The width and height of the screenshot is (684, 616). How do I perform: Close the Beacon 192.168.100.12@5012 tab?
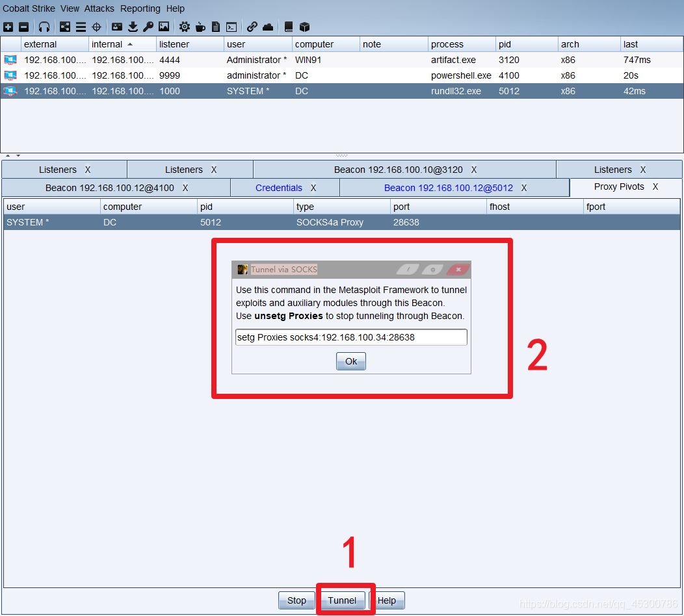(524, 188)
